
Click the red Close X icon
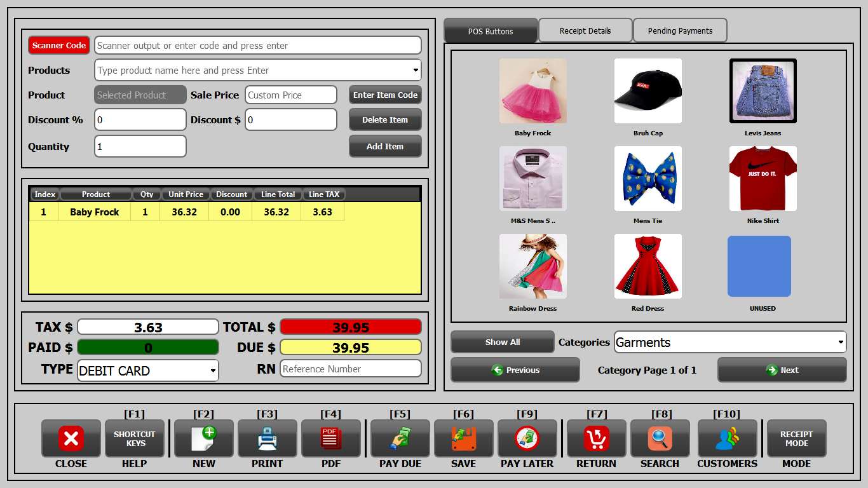pyautogui.click(x=71, y=438)
